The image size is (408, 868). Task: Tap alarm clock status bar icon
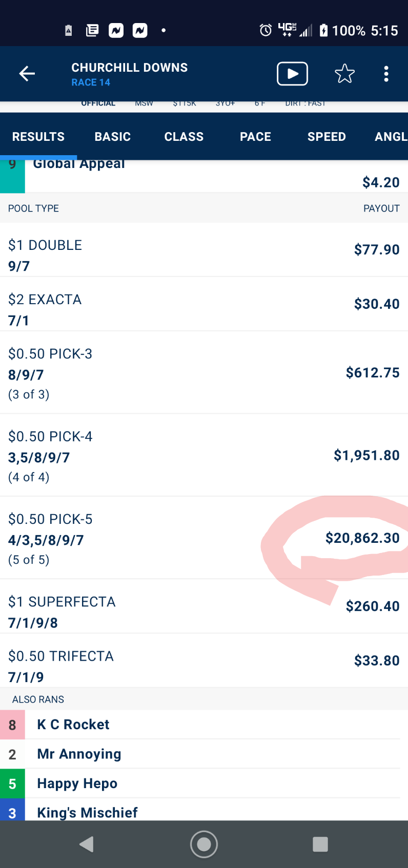(266, 30)
